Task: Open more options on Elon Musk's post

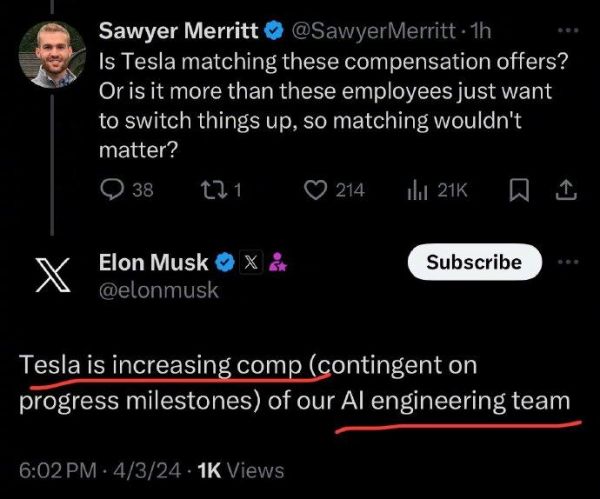Action: (x=568, y=262)
